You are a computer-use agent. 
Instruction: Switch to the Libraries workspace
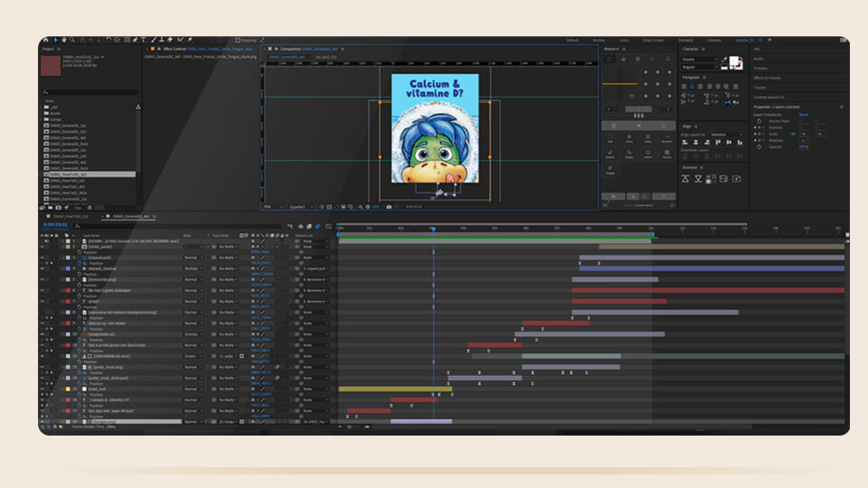click(714, 41)
